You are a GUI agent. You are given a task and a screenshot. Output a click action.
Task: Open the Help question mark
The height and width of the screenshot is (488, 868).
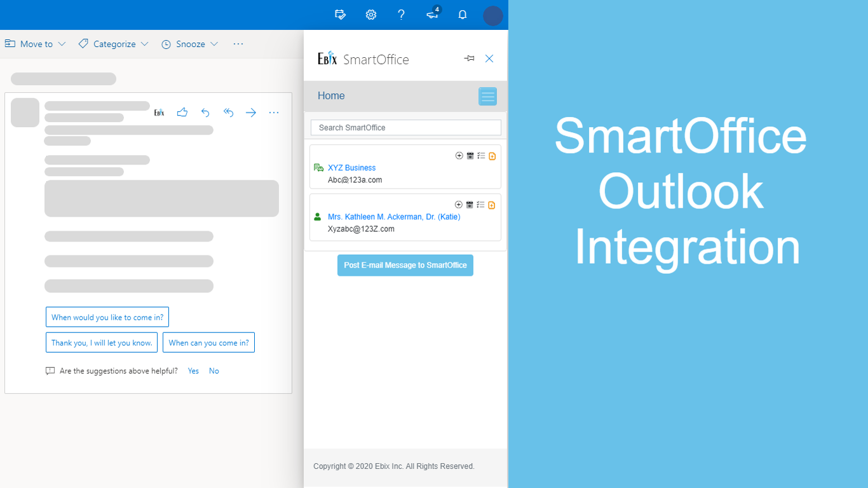pos(401,15)
